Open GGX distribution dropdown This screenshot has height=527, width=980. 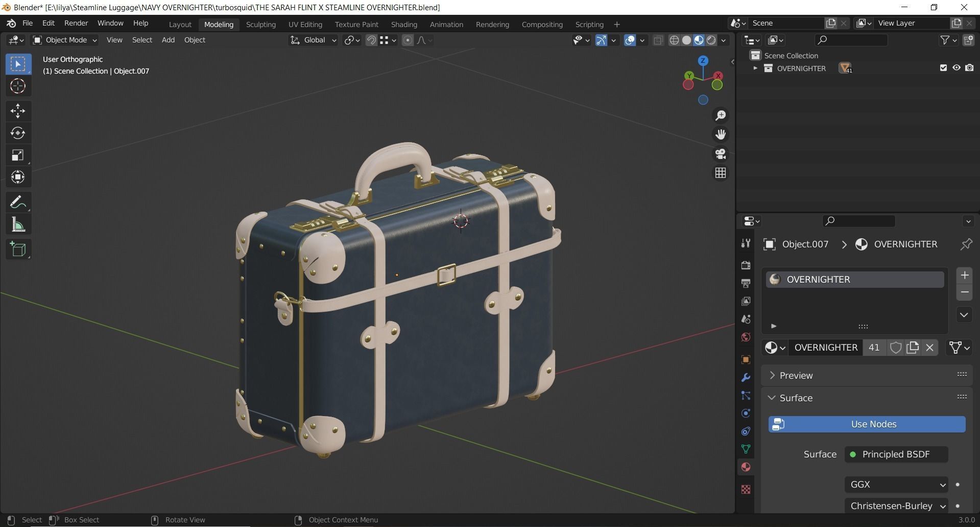pyautogui.click(x=896, y=485)
